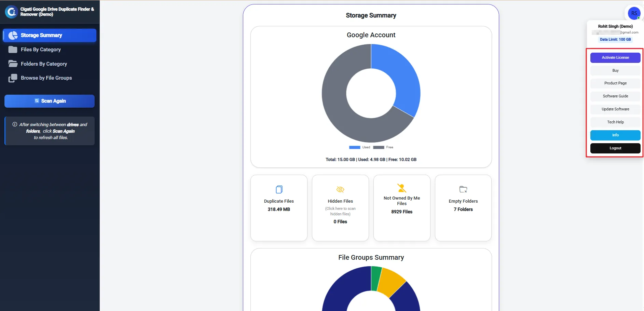Open the RS profile avatar

[634, 13]
